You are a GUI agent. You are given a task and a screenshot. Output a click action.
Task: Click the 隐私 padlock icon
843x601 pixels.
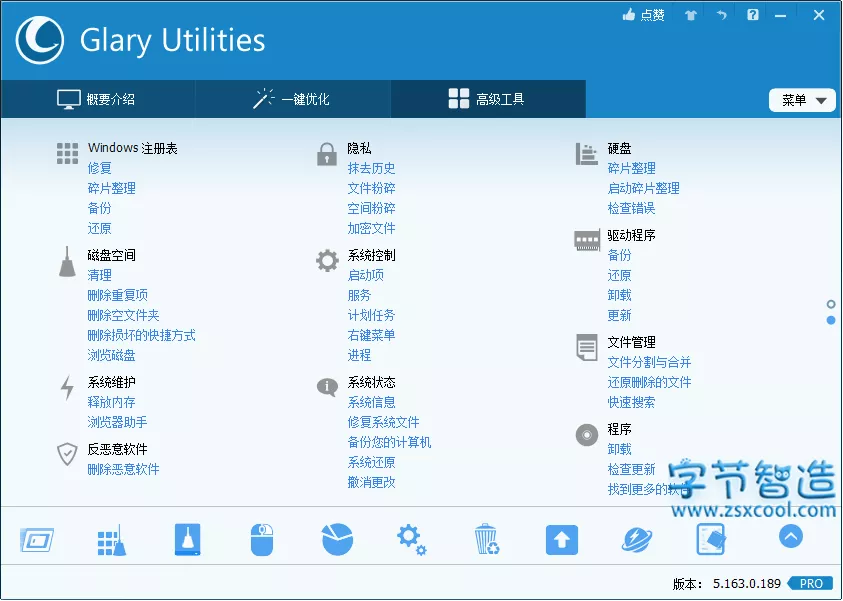click(327, 154)
